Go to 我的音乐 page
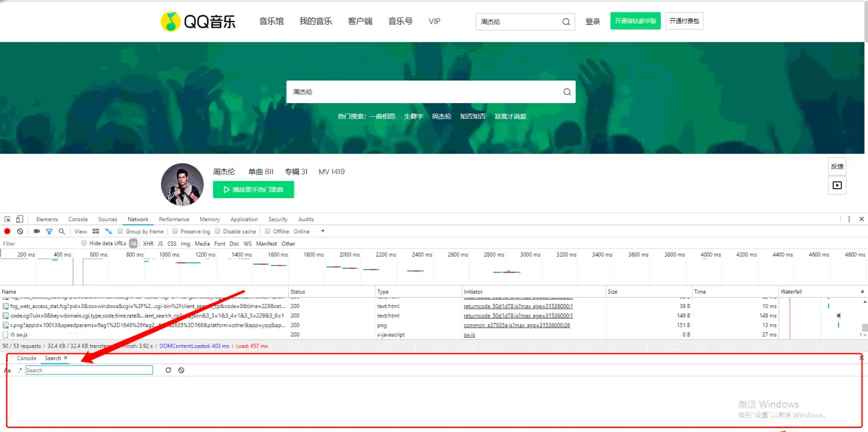Image resolution: width=868 pixels, height=432 pixels. 315,21
